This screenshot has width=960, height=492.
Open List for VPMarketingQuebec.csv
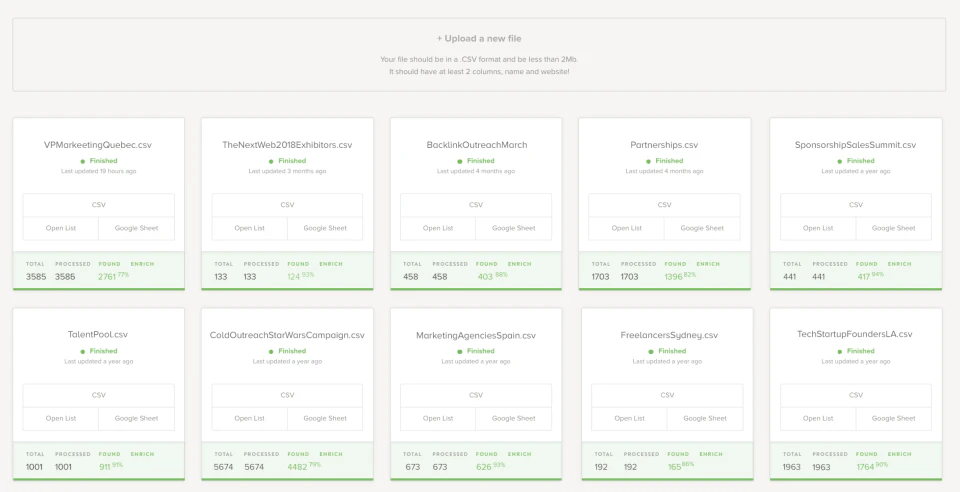click(61, 228)
